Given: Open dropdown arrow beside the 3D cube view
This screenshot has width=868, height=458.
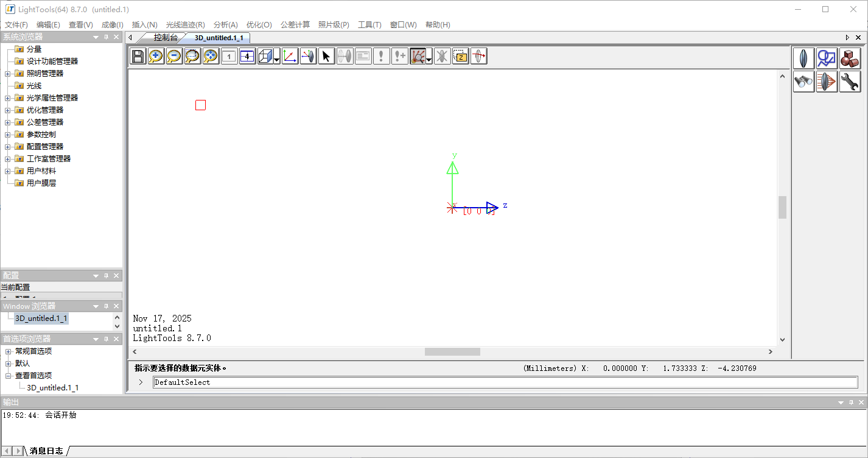Looking at the screenshot, I should pos(277,58).
